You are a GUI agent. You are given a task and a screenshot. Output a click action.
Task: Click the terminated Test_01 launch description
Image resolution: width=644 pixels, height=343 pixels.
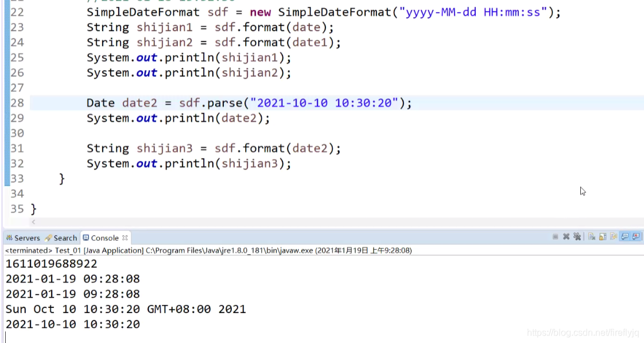(208, 250)
